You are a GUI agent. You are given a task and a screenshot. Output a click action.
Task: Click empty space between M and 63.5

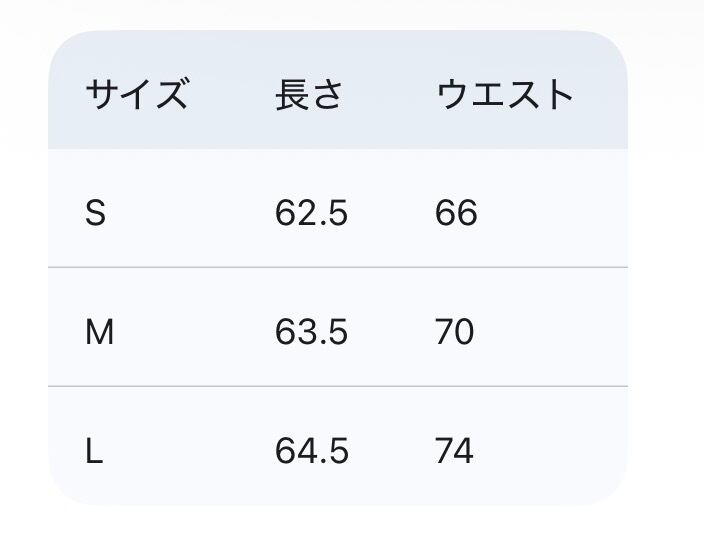pos(190,332)
